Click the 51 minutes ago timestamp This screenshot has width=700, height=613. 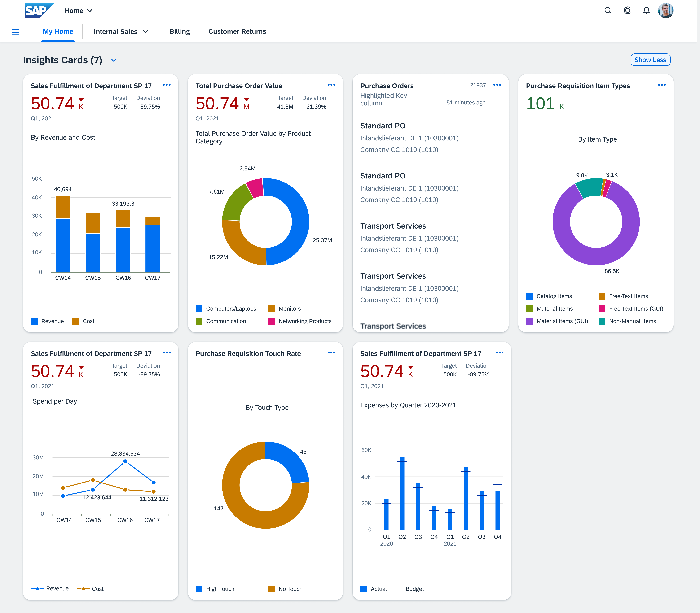[466, 103]
